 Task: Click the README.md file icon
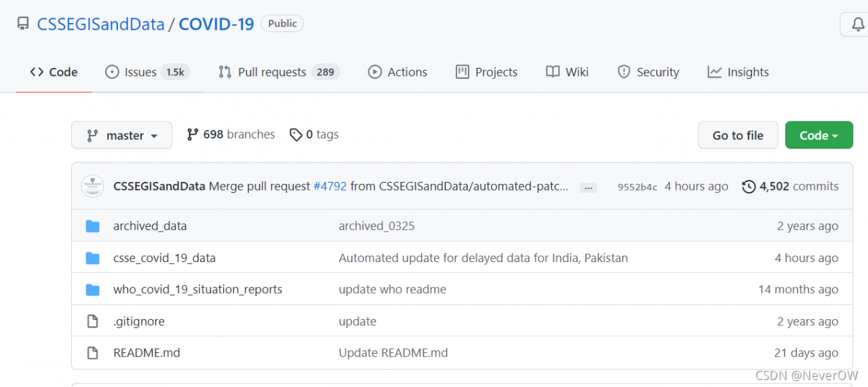(93, 353)
